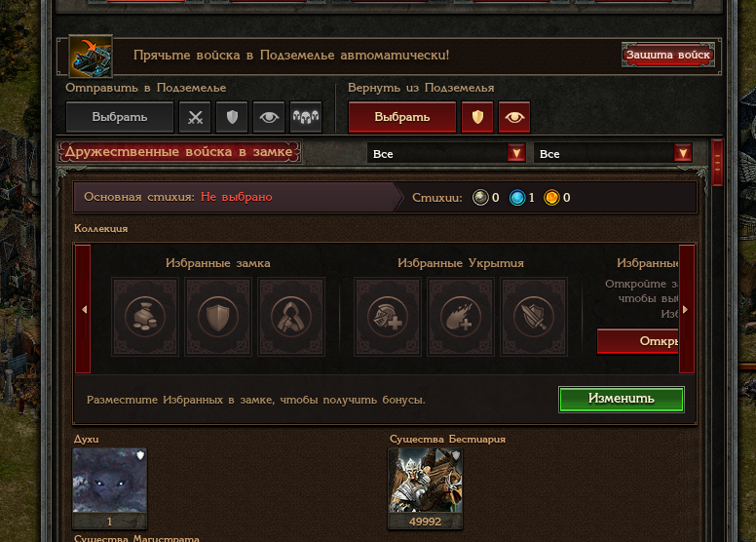Click crossed swords icon under Отправить в Подземелье
The width and height of the screenshot is (756, 542).
coord(195,117)
